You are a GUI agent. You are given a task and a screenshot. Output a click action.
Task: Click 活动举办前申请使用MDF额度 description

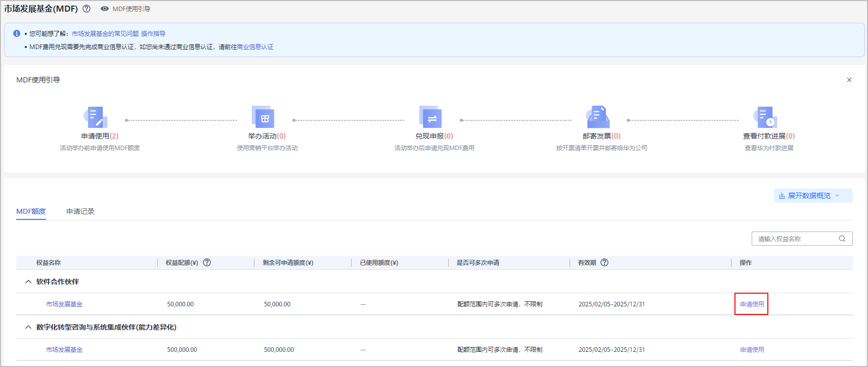[100, 148]
